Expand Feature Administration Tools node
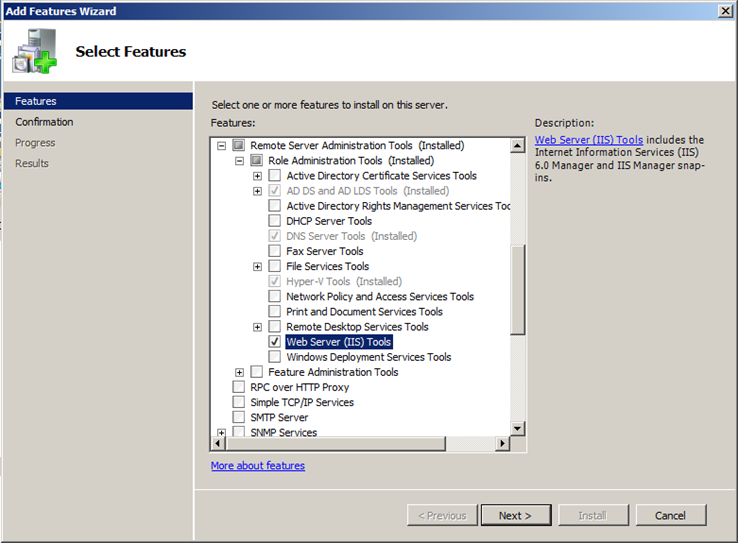Viewport: 738px width, 543px height. pos(239,372)
